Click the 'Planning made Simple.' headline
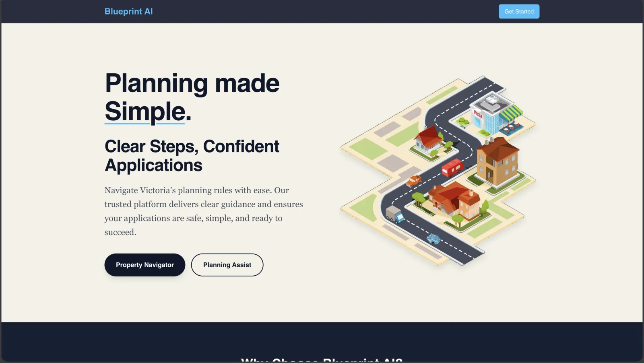Image resolution: width=644 pixels, height=363 pixels. coord(192,97)
